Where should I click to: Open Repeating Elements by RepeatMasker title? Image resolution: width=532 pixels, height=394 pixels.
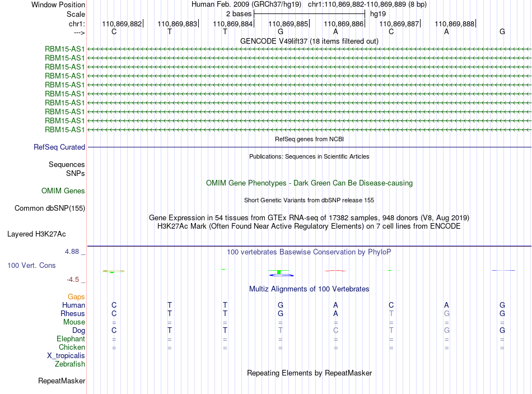309,373
